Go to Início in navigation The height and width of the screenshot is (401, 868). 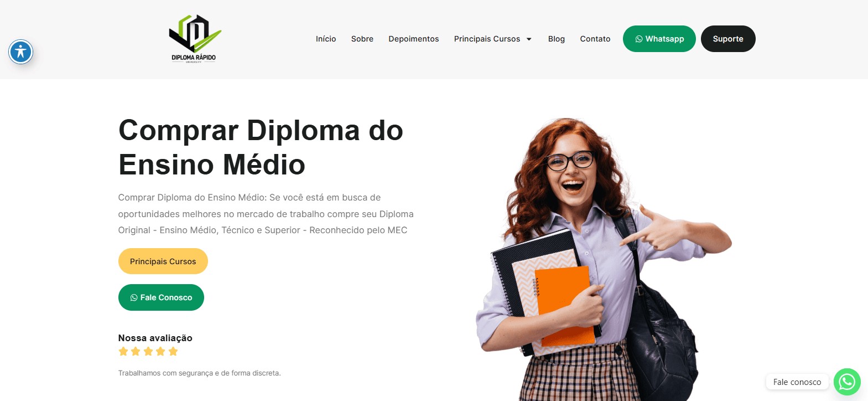(326, 39)
